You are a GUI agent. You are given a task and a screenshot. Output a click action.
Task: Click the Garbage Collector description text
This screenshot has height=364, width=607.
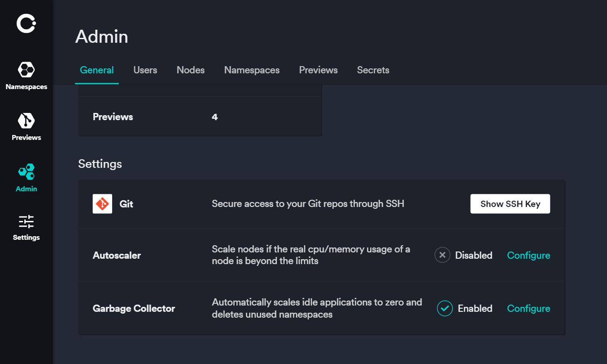click(317, 308)
